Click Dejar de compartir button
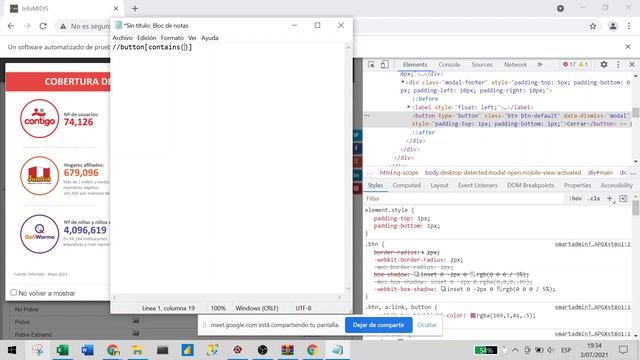The height and width of the screenshot is (360, 640). pyautogui.click(x=378, y=325)
